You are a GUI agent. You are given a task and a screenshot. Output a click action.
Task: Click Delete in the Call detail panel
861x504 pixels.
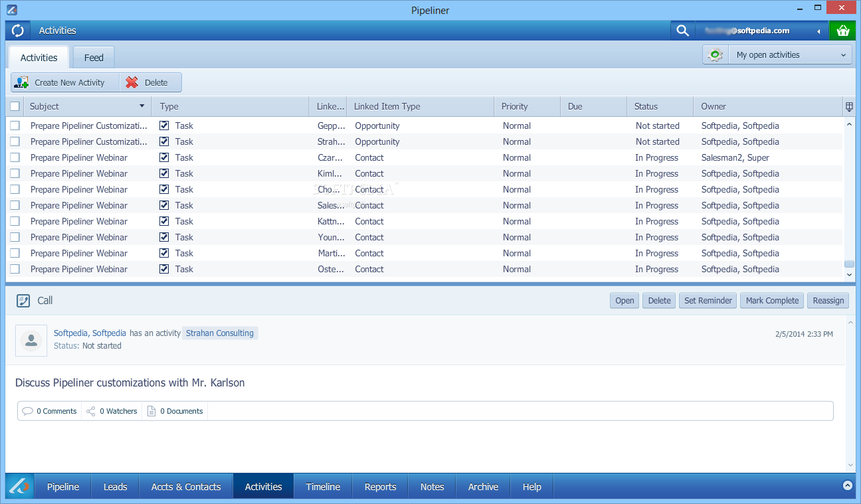tap(659, 301)
